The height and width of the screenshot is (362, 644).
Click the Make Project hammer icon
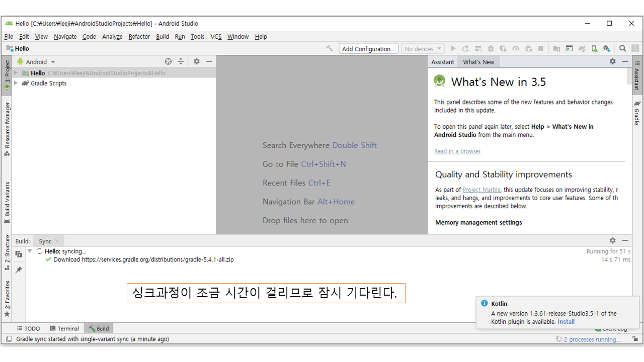point(330,49)
